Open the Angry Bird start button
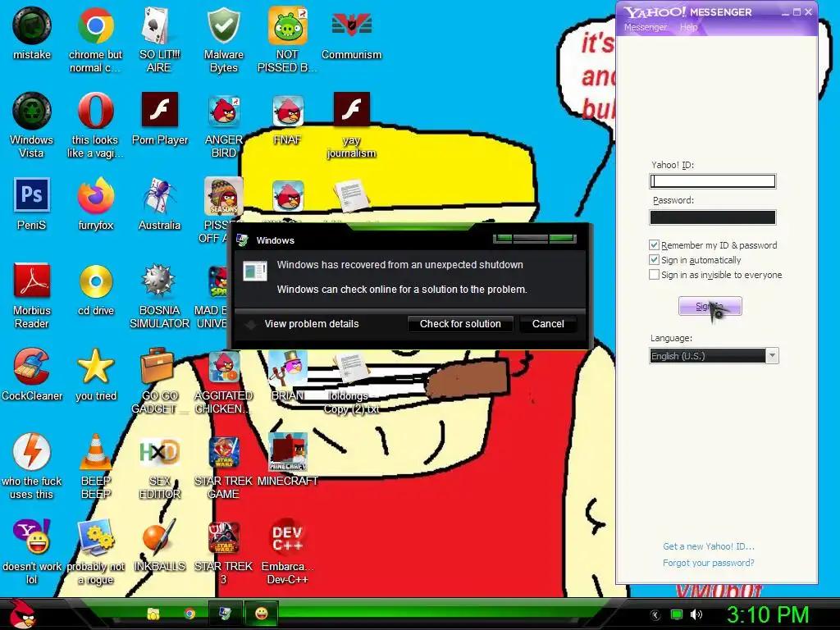Screen dimensions: 840x630 coord(23,614)
